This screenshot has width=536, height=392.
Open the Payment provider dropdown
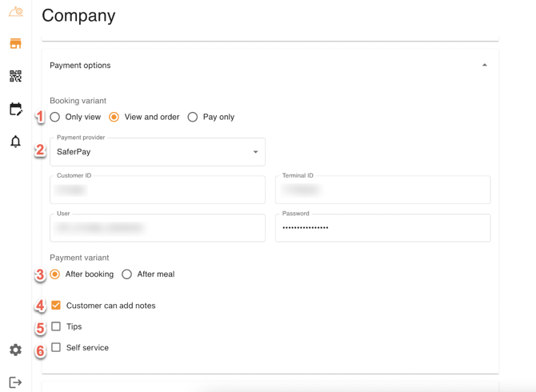(158, 152)
